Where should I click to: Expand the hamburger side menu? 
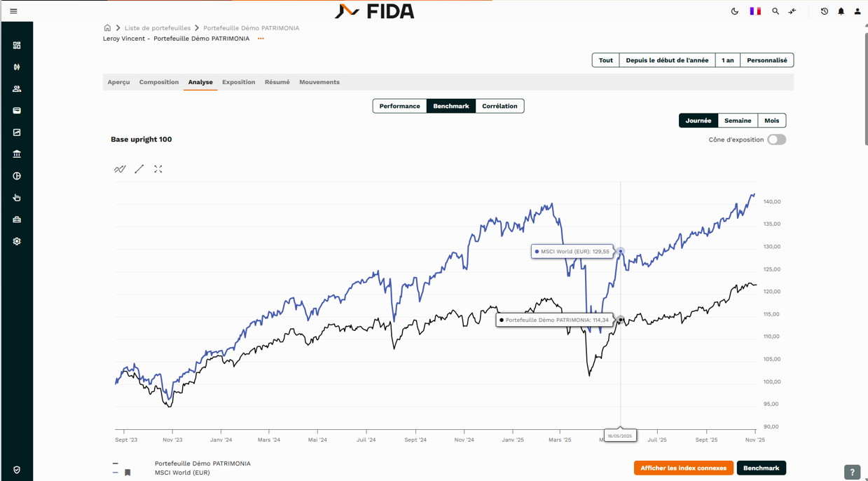[13, 11]
